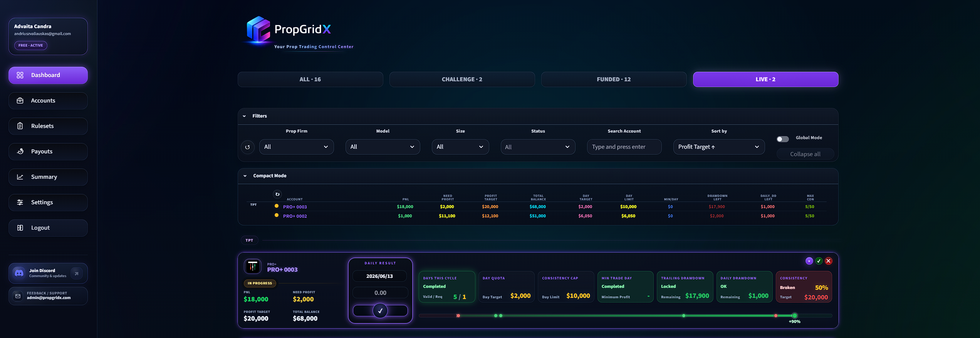Viewport: 980px width, 338px height.
Task: Focus the Search Account input field
Action: coord(624,147)
